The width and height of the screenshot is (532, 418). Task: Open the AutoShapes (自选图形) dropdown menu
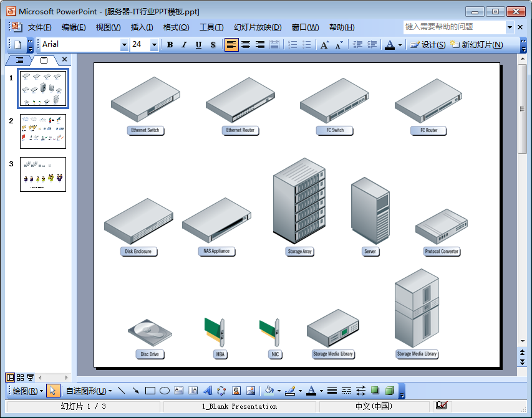pos(89,391)
